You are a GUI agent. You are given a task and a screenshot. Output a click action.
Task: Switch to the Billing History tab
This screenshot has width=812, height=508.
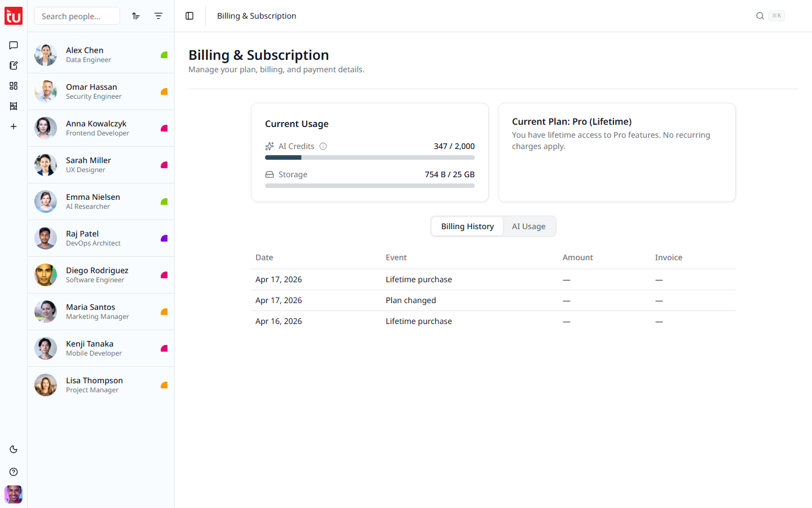pyautogui.click(x=467, y=226)
